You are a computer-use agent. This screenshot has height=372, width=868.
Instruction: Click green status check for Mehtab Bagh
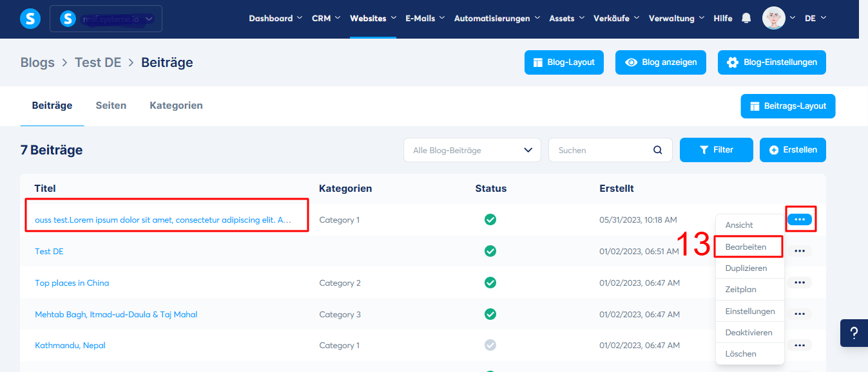point(490,314)
